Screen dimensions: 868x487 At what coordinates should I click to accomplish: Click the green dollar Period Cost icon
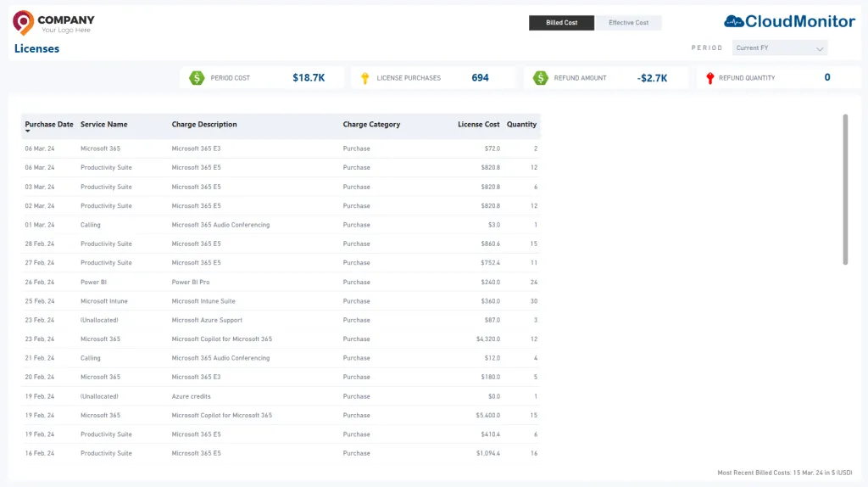[x=197, y=78]
